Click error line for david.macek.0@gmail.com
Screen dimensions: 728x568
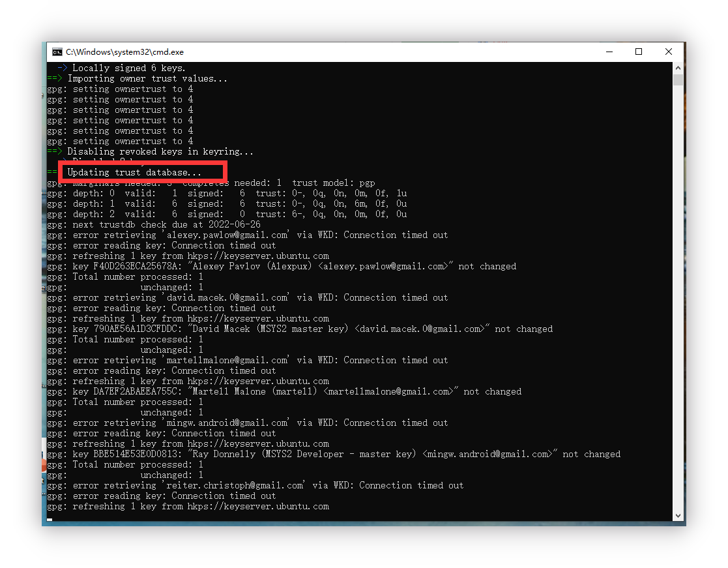click(x=248, y=298)
